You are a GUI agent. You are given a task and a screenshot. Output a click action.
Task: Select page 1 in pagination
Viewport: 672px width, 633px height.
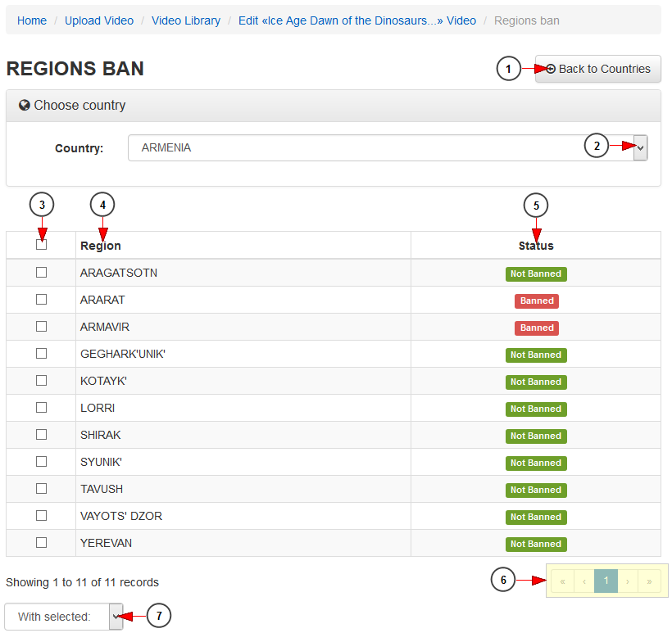606,581
